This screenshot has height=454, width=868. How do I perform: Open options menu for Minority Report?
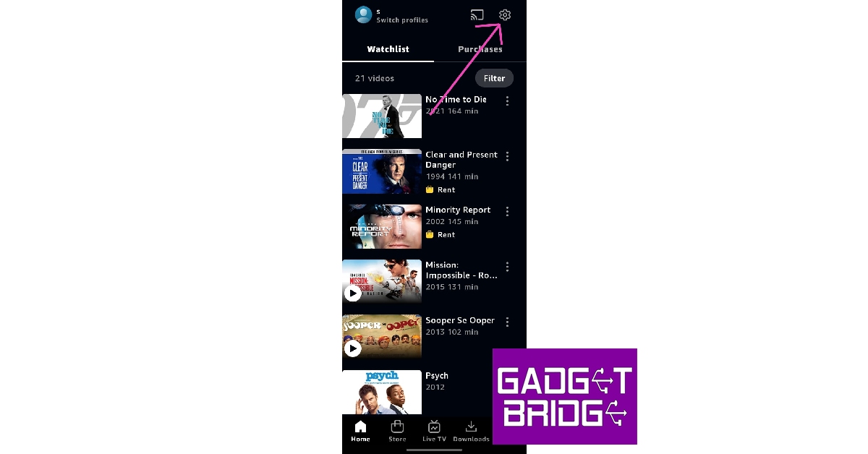click(507, 211)
